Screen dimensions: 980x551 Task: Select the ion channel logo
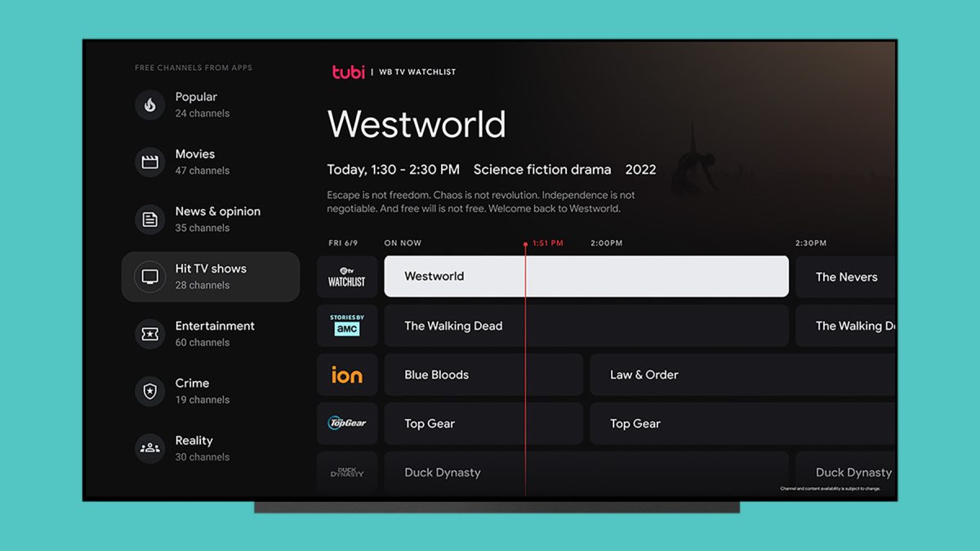click(347, 375)
